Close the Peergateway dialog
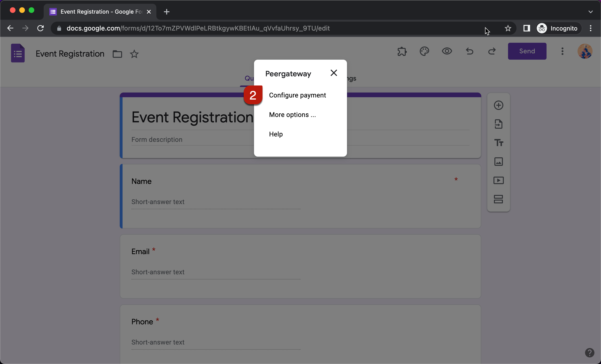601x364 pixels. point(333,73)
